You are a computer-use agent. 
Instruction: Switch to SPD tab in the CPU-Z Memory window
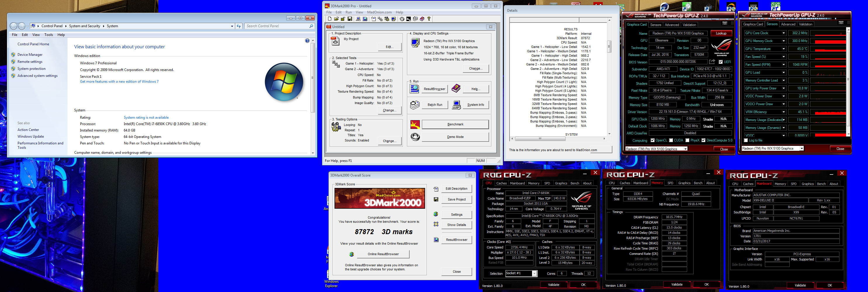click(670, 183)
